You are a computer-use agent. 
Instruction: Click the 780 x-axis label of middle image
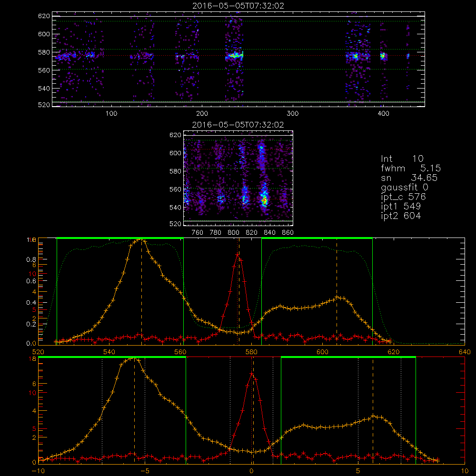click(216, 233)
